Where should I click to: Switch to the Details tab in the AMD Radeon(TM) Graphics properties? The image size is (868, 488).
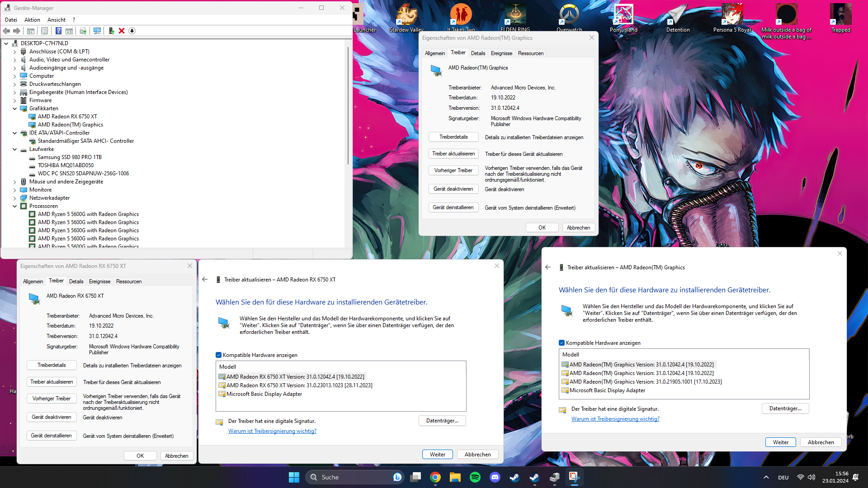pyautogui.click(x=478, y=53)
